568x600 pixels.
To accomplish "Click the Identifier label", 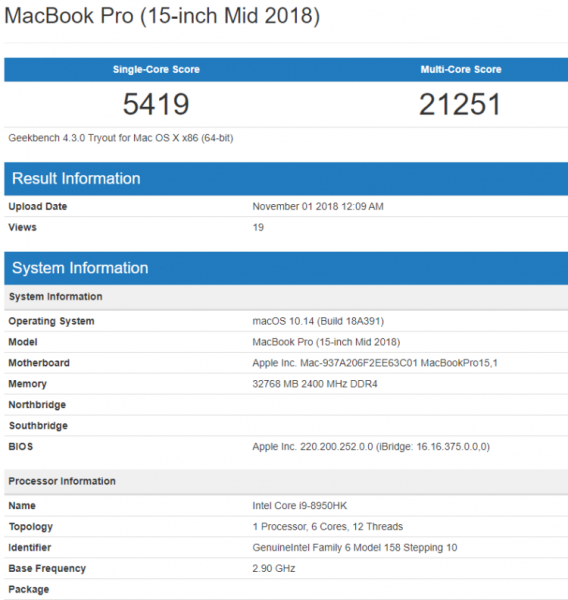I will (x=29, y=548).
